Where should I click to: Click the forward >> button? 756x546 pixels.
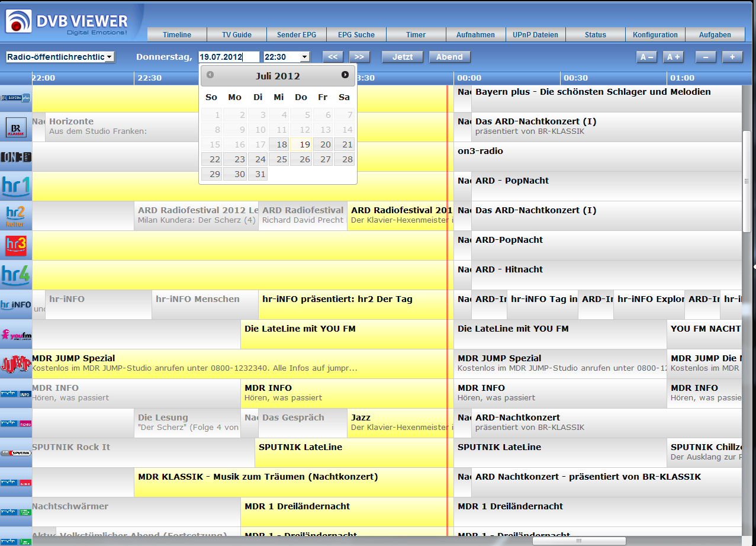pyautogui.click(x=359, y=57)
